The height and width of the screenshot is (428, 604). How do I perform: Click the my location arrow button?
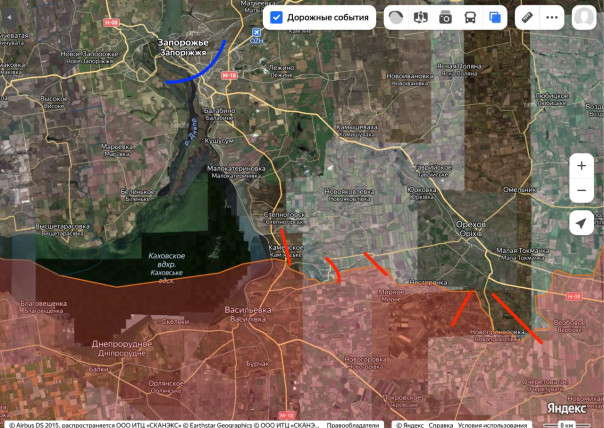[x=582, y=223]
